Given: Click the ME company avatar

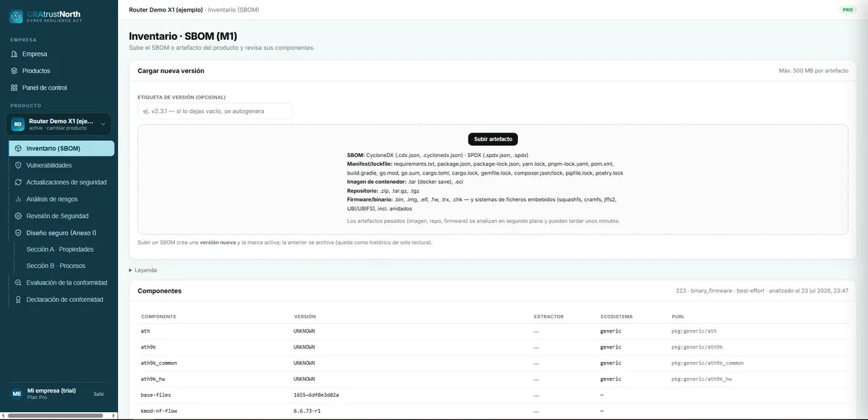Looking at the screenshot, I should click(17, 393).
